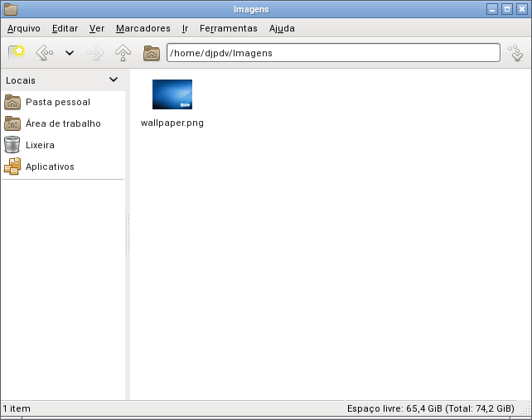Screen dimensions: 532x420
Task: Click the Espaço livre status text
Action: [431, 408]
